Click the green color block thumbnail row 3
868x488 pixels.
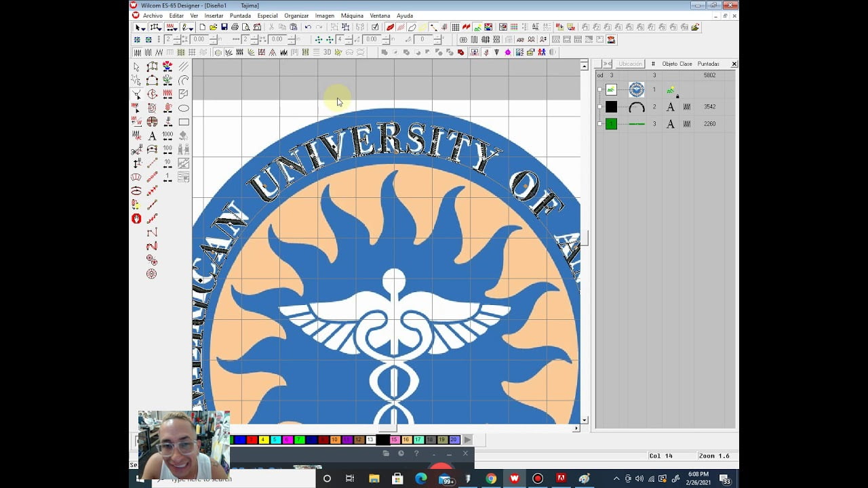611,124
